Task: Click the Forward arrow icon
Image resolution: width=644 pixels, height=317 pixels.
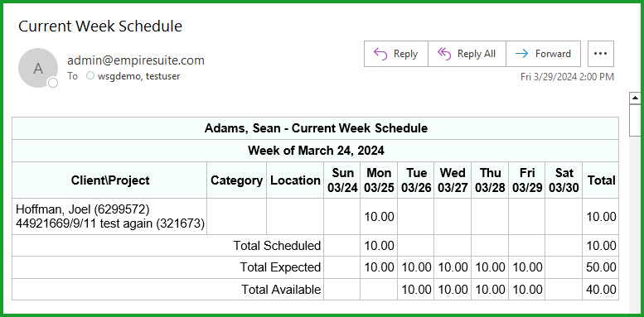Action: tap(521, 54)
